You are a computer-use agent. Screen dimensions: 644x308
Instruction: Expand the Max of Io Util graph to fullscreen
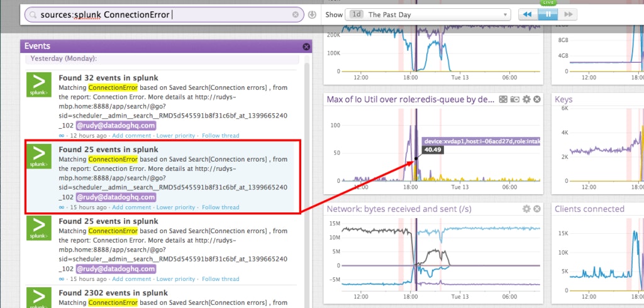coord(503,100)
